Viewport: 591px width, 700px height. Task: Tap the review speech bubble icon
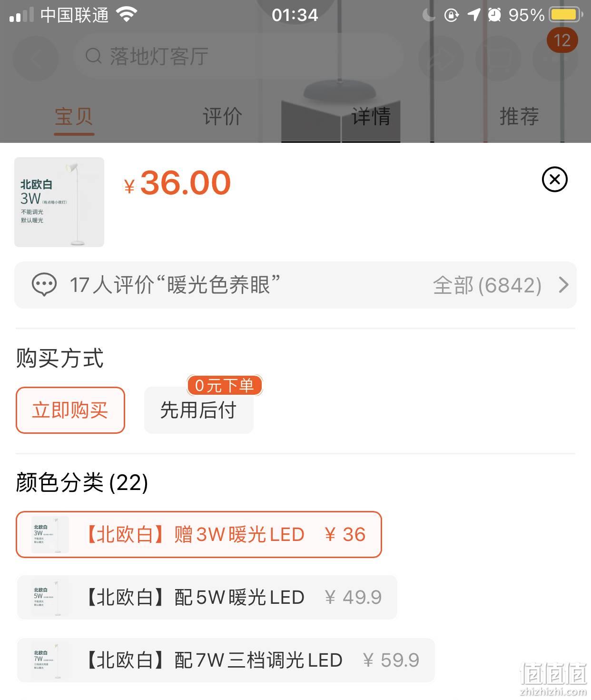click(44, 285)
